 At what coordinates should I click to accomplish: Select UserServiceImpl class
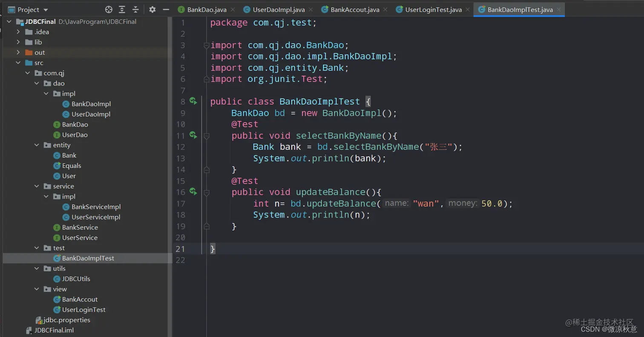(x=96, y=217)
